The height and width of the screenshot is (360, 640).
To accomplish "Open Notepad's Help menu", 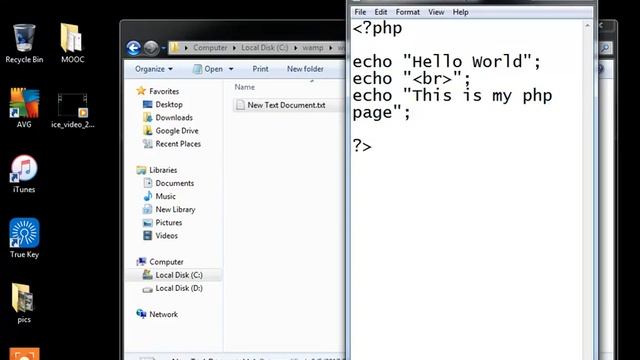I will (x=460, y=12).
